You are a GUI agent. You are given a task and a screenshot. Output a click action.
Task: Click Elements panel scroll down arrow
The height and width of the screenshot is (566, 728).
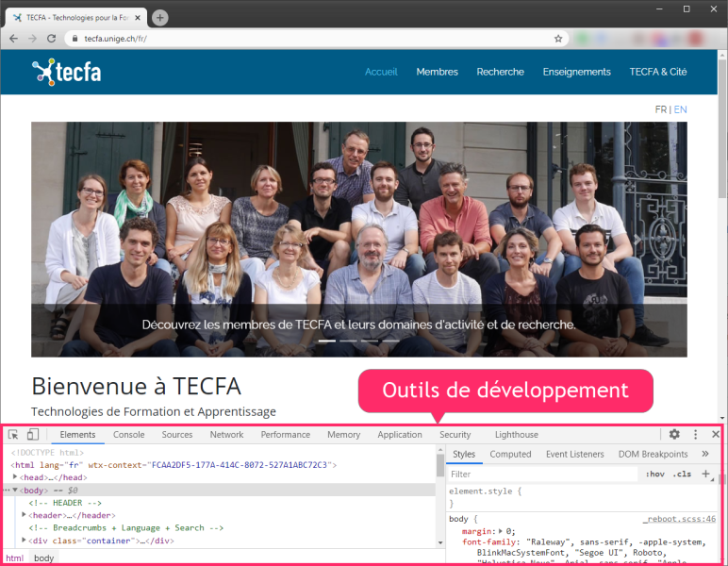[440, 541]
